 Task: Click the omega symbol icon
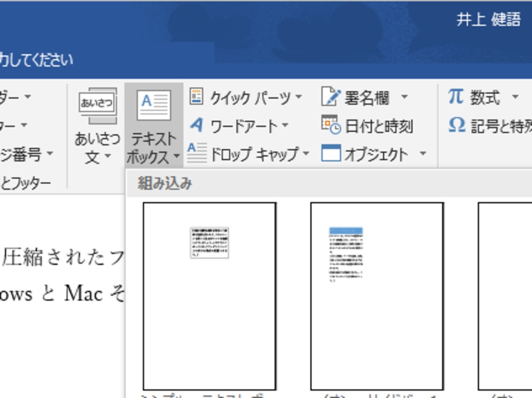click(x=457, y=125)
